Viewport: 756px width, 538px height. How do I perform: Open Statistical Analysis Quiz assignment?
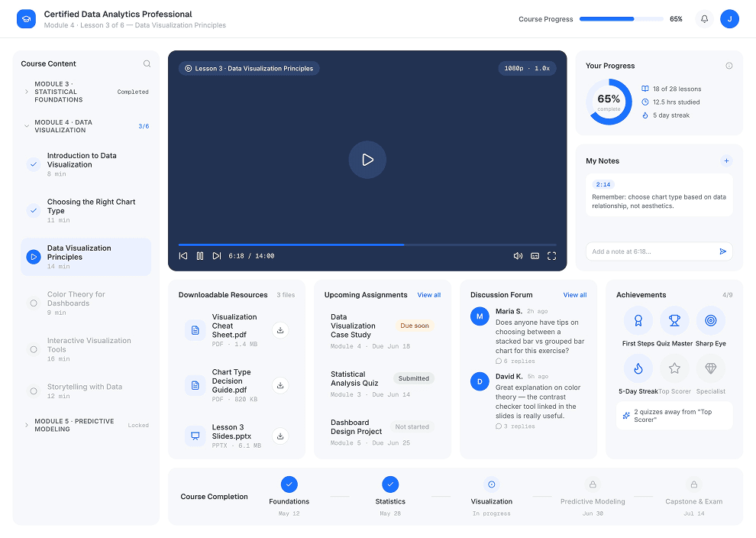tap(383, 384)
